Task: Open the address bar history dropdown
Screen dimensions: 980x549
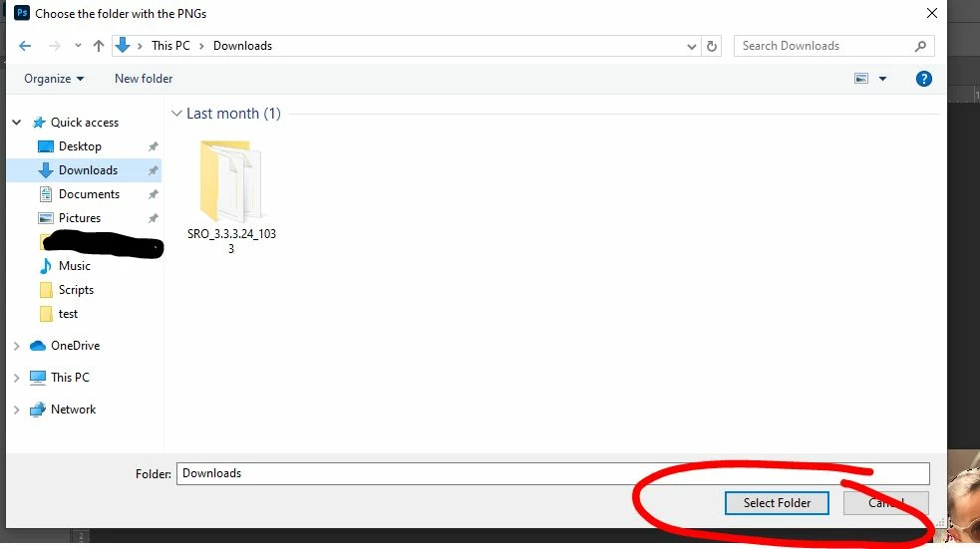Action: (x=691, y=46)
